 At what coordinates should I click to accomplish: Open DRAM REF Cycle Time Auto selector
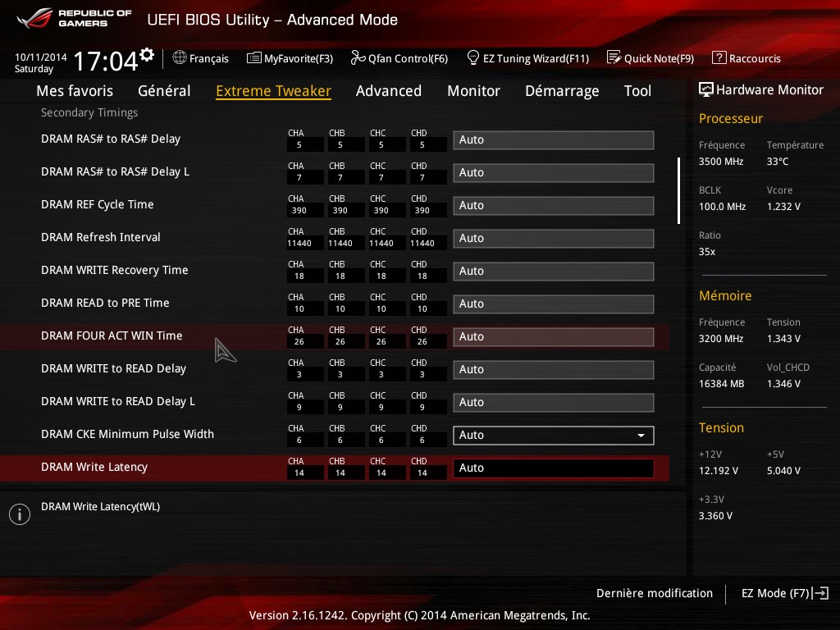[553, 206]
